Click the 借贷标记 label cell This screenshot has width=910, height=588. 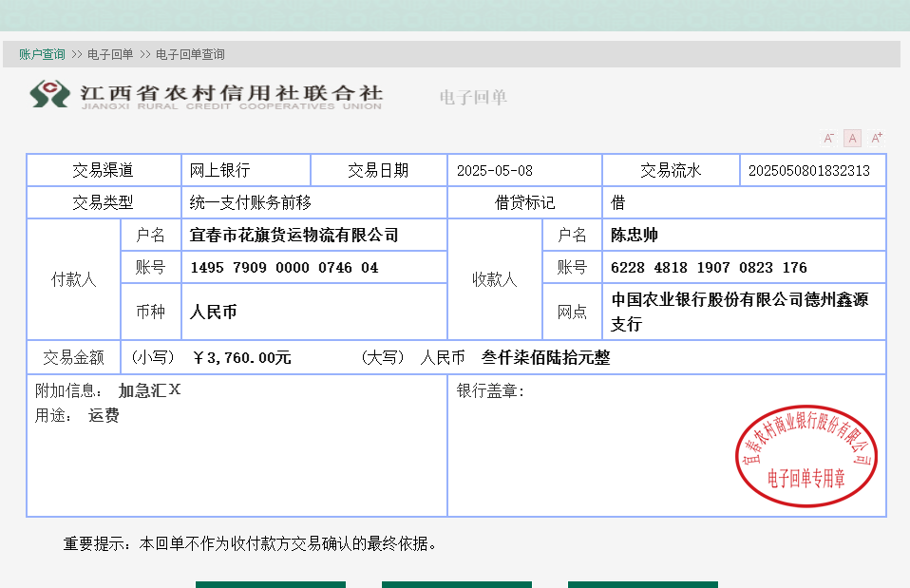(524, 202)
